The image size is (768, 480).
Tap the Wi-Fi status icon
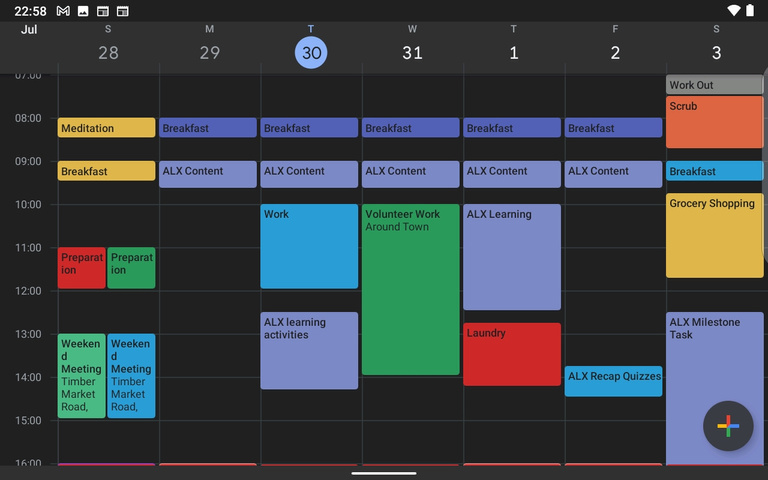pyautogui.click(x=734, y=11)
